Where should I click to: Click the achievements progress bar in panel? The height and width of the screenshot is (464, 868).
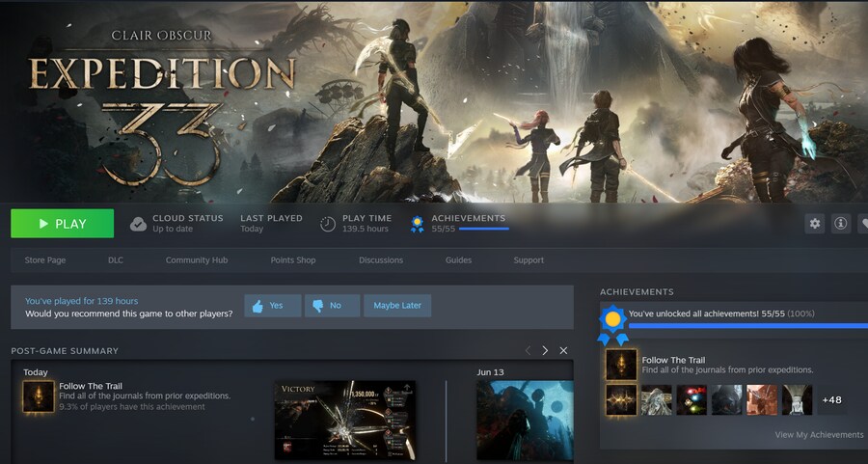(x=748, y=326)
